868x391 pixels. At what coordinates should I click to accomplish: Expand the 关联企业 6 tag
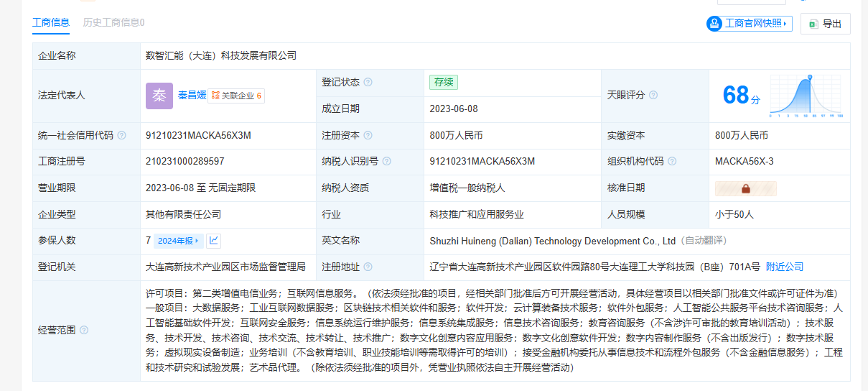[236, 96]
